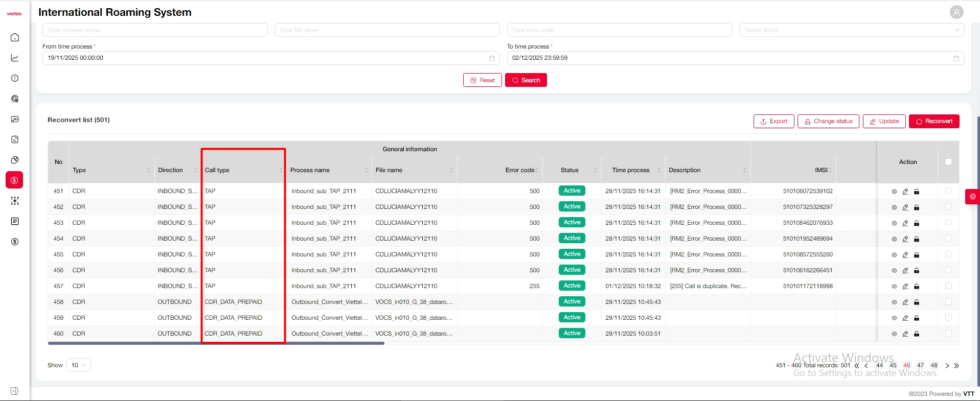Check the checkbox for row 452

(x=948, y=207)
